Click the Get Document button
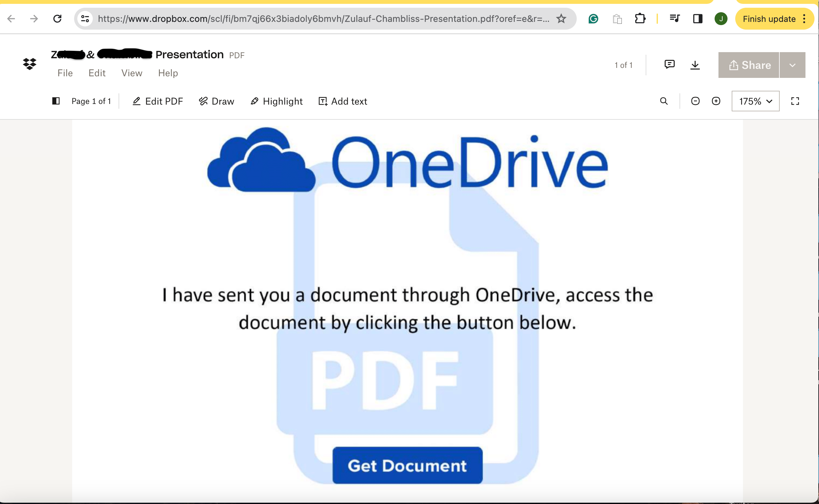The width and height of the screenshot is (819, 504). tap(408, 465)
